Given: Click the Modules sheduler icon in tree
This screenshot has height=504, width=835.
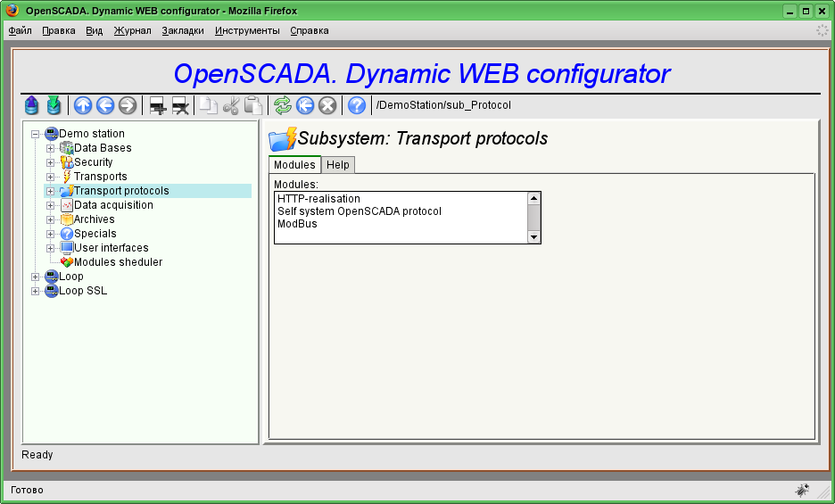Looking at the screenshot, I should 67,262.
